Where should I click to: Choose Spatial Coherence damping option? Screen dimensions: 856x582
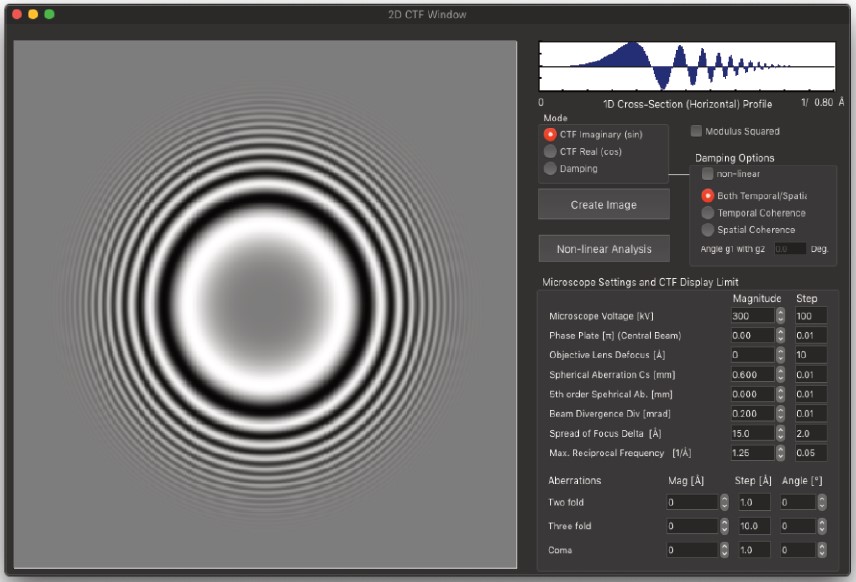708,230
